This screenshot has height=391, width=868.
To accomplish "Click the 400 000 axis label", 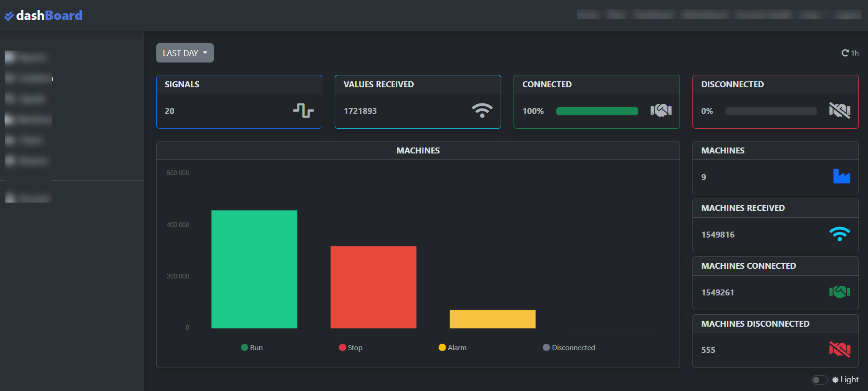I will pos(177,225).
